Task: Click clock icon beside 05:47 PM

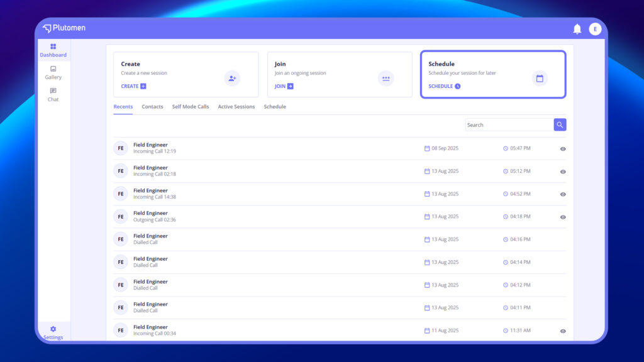Action: click(x=506, y=148)
